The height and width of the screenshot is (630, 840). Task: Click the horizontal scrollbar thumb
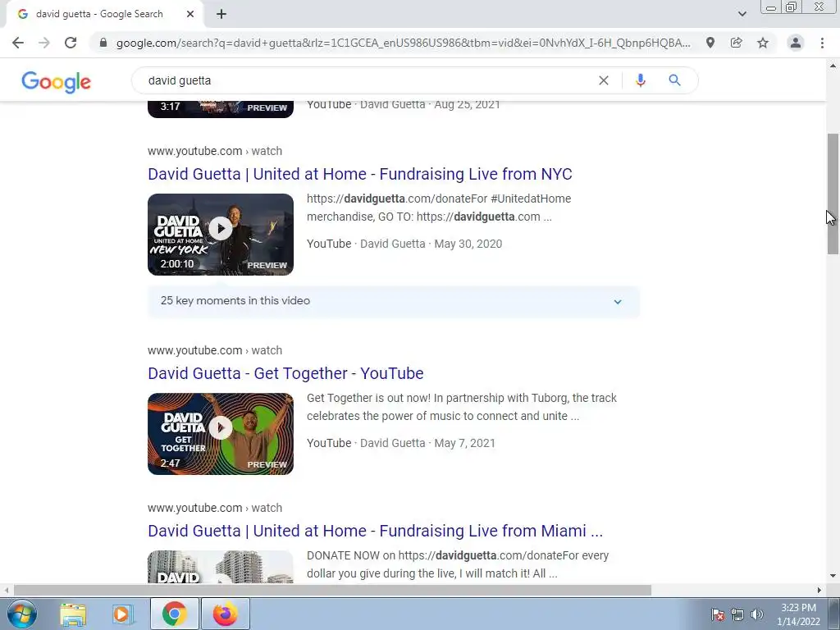pyautogui.click(x=332, y=591)
